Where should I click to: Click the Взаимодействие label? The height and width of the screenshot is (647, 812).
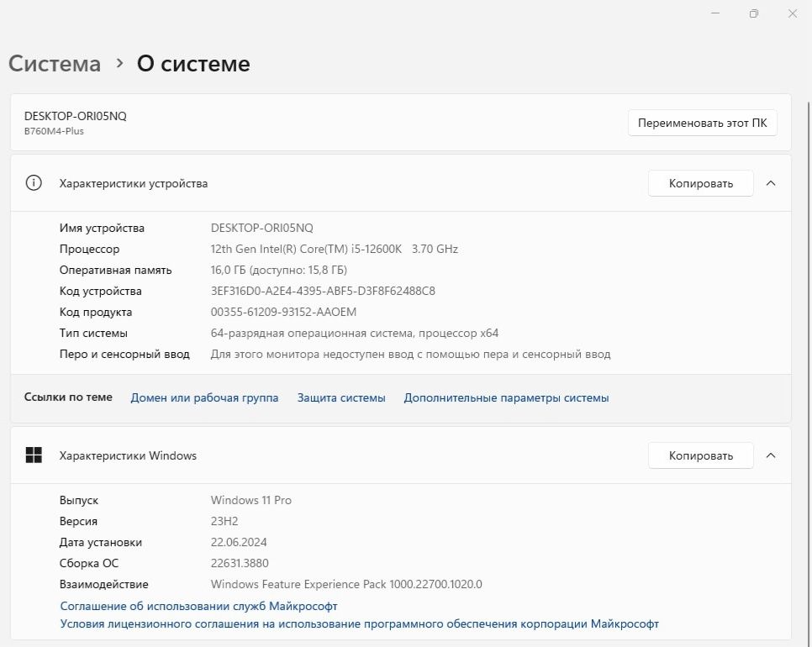(104, 584)
